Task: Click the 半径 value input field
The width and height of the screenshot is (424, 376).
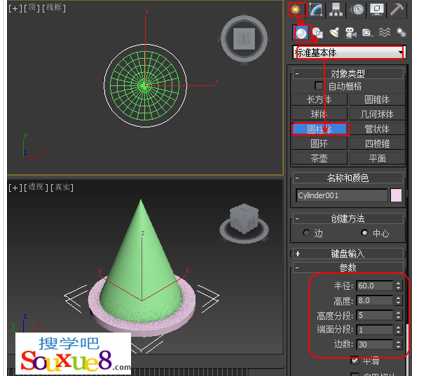Action: 375,286
